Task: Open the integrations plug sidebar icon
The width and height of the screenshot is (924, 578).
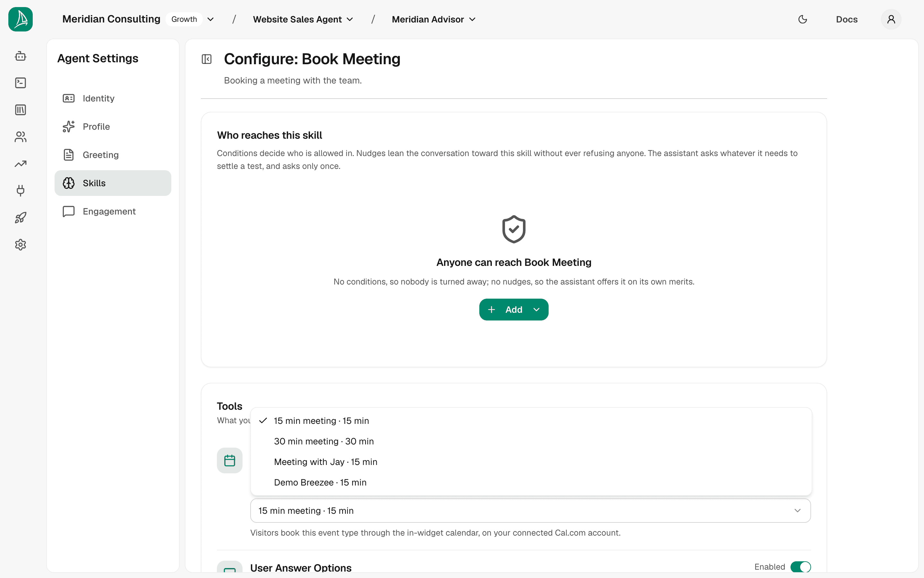Action: click(21, 190)
